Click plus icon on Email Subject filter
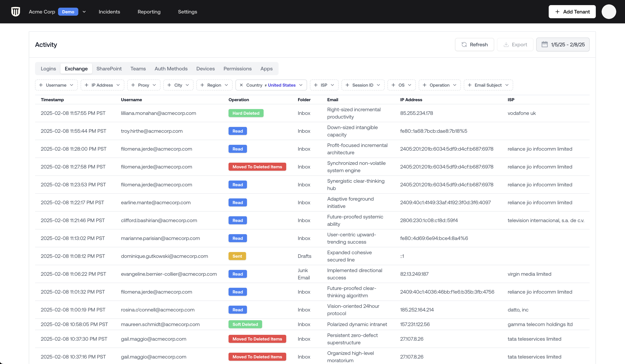 (x=469, y=85)
